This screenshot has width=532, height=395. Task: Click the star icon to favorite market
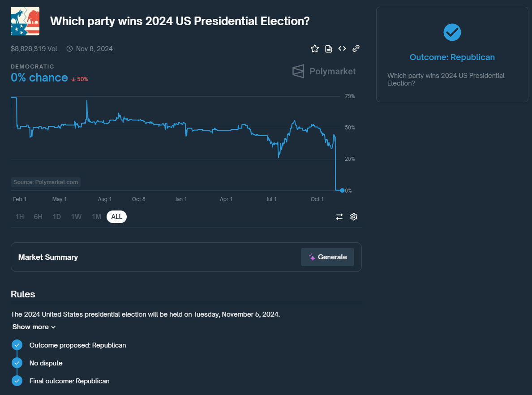(315, 48)
